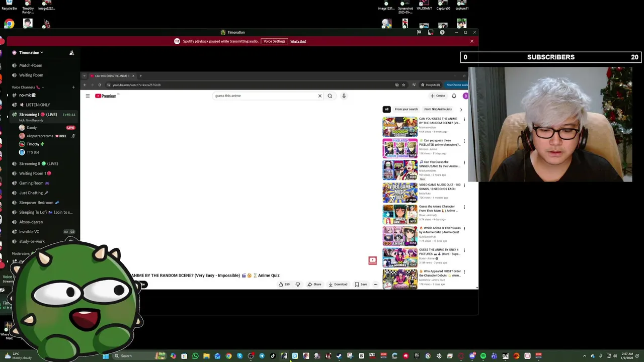This screenshot has height=362, width=644.
Task: Click user Dandy in voice channel
Action: tap(32, 128)
